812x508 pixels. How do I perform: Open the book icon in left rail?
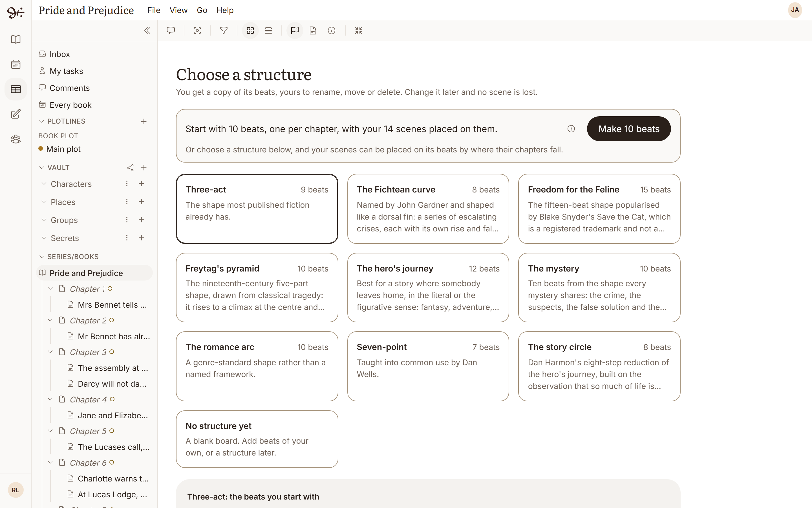coord(16,40)
